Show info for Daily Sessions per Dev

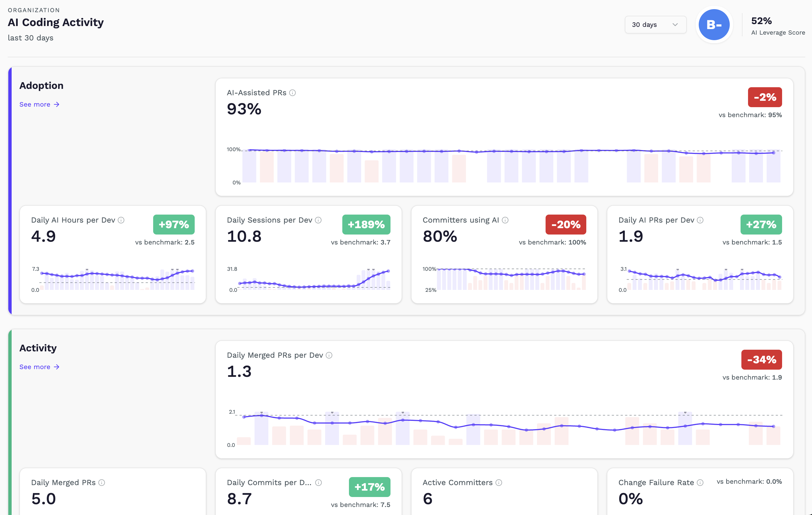point(318,220)
